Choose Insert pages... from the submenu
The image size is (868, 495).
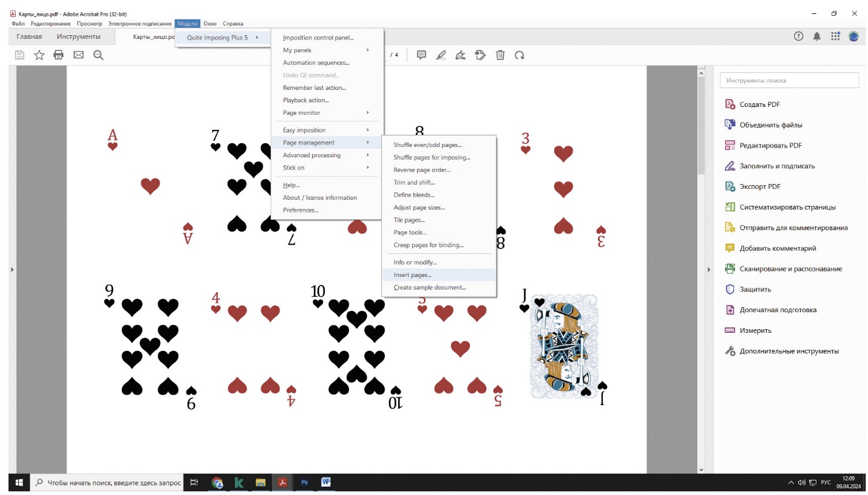coord(412,275)
